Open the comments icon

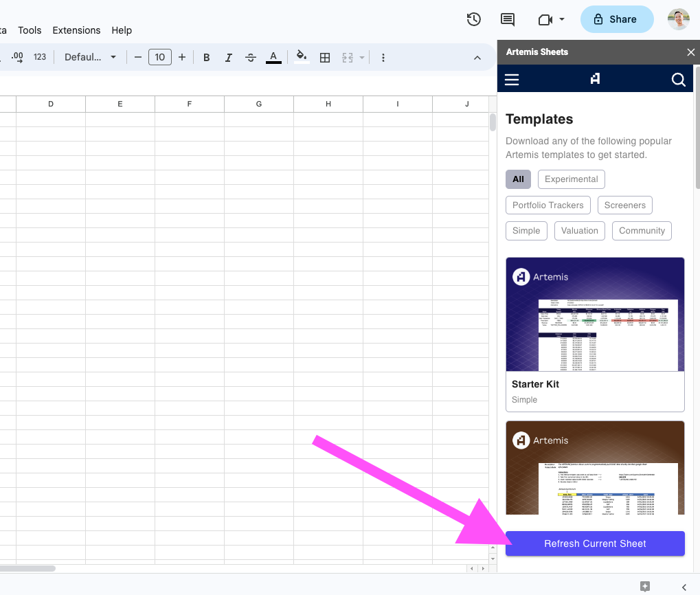508,19
